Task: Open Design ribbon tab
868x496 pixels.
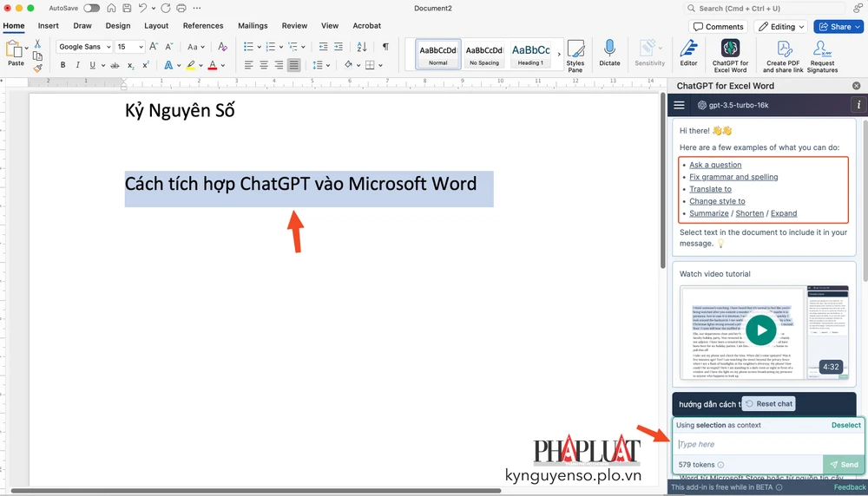Action: (x=118, y=26)
